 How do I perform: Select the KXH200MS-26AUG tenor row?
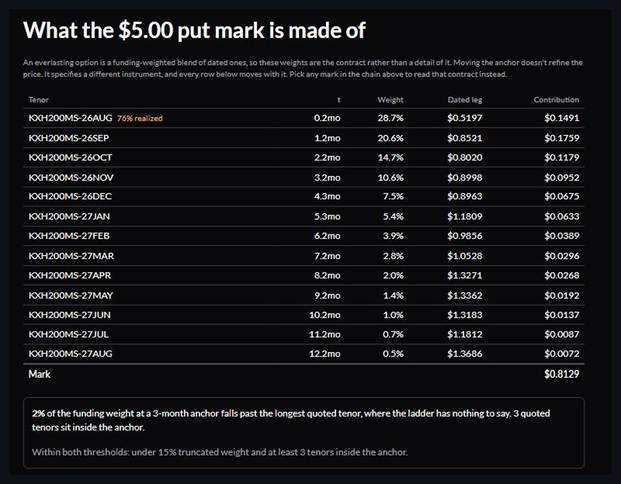[x=304, y=118]
